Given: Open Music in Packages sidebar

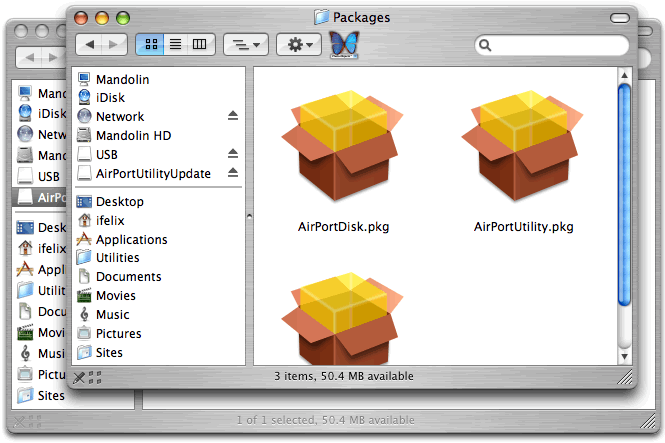Looking at the screenshot, I should click(x=158, y=315).
